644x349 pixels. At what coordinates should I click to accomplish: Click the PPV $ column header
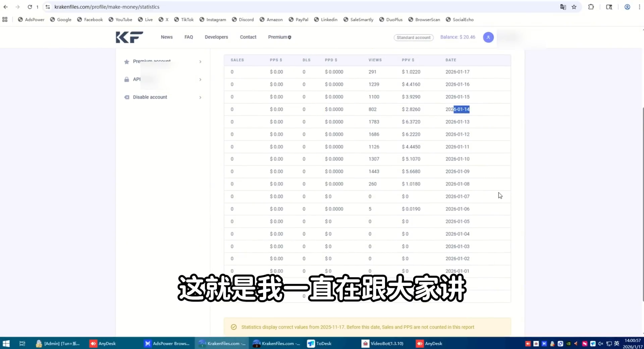[x=408, y=60]
